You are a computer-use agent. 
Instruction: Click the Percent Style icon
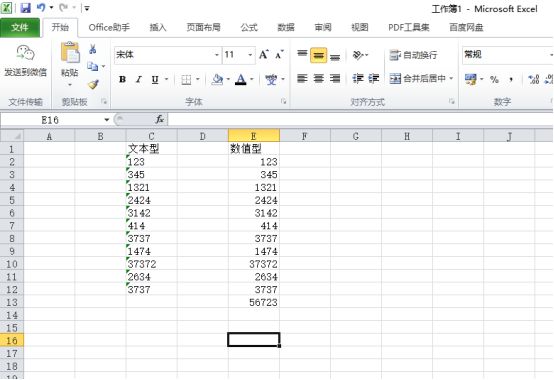[494, 79]
